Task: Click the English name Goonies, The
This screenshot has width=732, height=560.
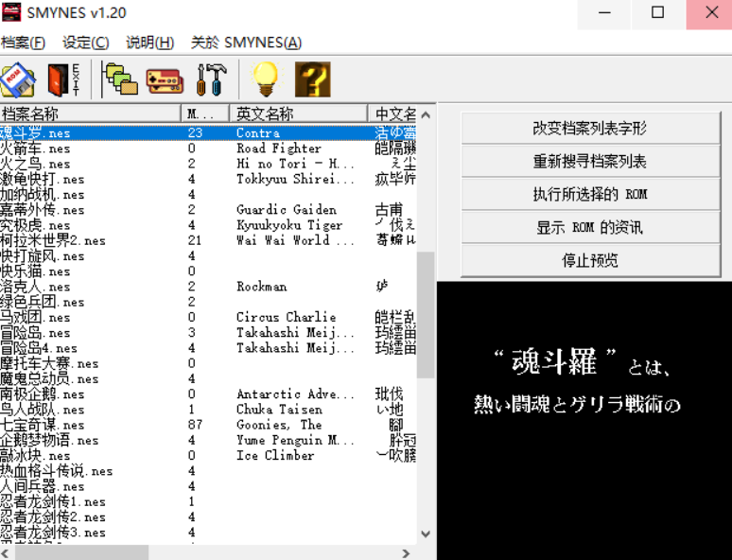Action: (x=279, y=426)
